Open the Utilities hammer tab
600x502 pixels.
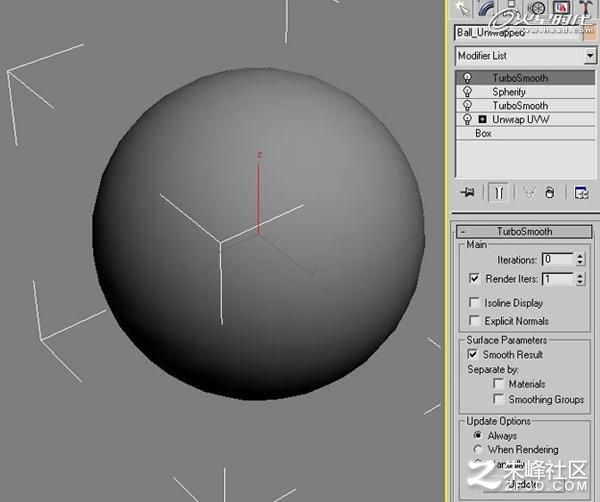[x=585, y=8]
